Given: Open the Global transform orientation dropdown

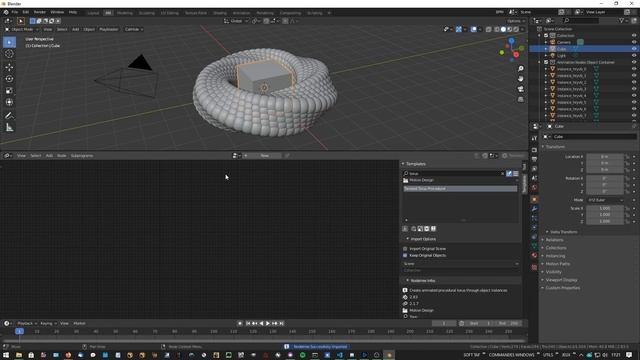Looking at the screenshot, I should click(x=236, y=21).
